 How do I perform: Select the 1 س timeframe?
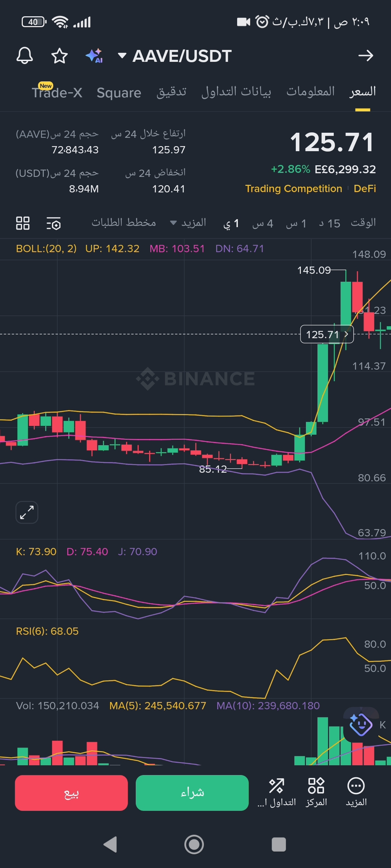(296, 224)
